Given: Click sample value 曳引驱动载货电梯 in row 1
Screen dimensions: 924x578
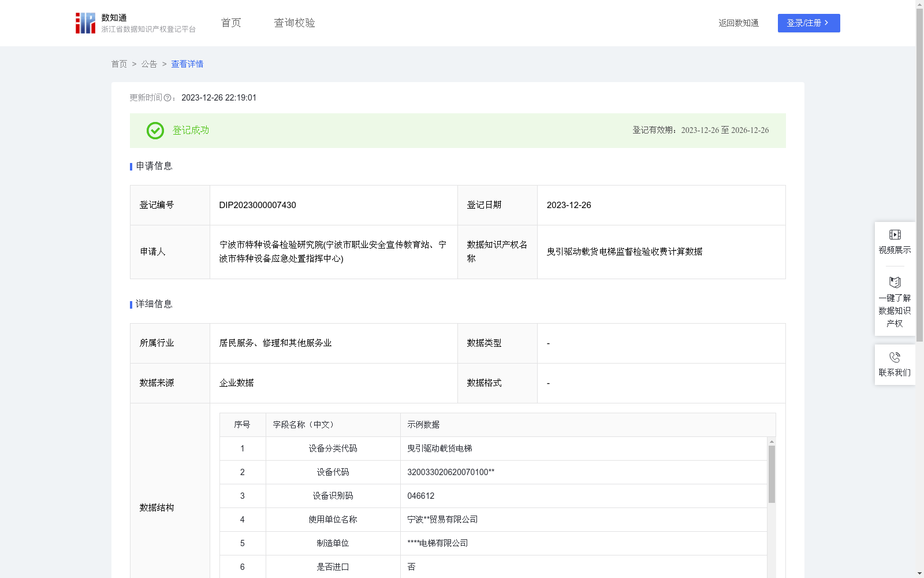Looking at the screenshot, I should [x=440, y=449].
